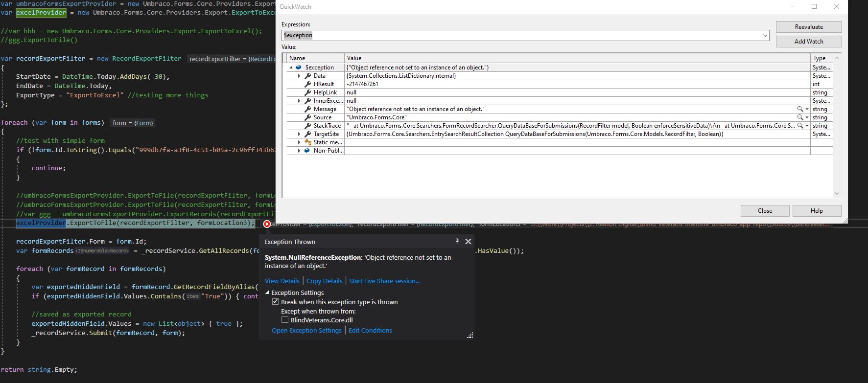The height and width of the screenshot is (383, 868).
Task: Select the HResult value -2147467261
Action: (x=362, y=84)
